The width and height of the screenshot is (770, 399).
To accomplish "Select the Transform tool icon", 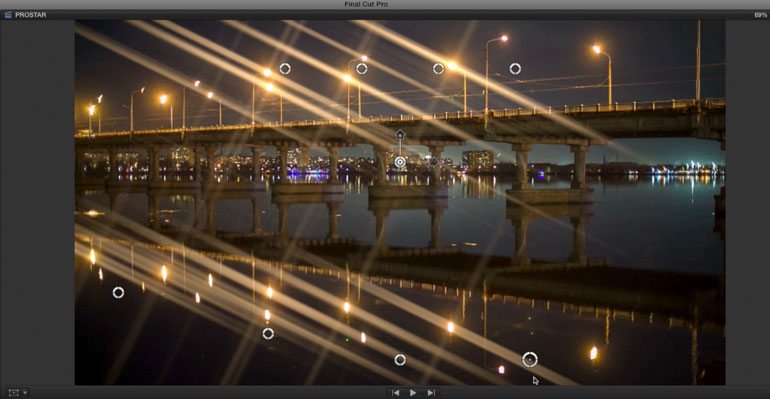I will [x=13, y=393].
